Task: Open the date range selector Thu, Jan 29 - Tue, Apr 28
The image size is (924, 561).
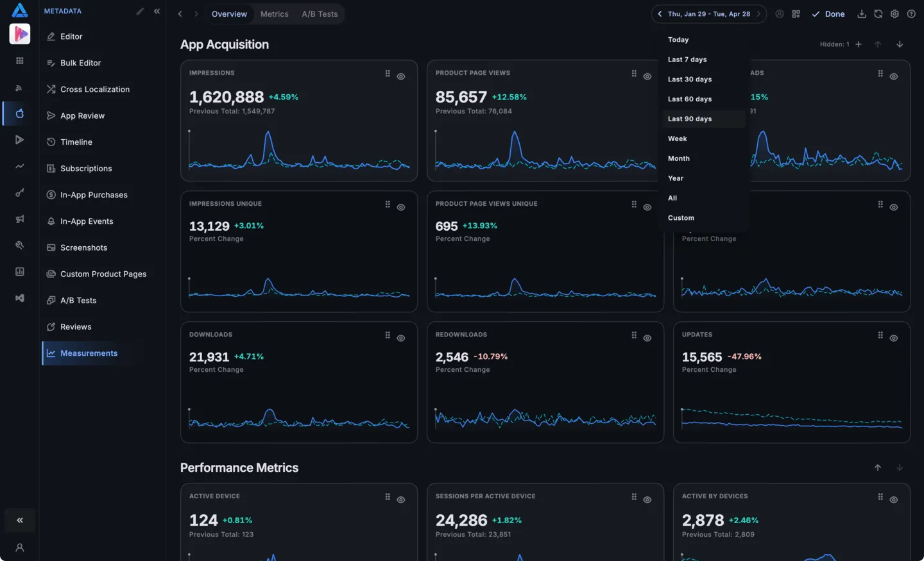Action: pyautogui.click(x=709, y=14)
